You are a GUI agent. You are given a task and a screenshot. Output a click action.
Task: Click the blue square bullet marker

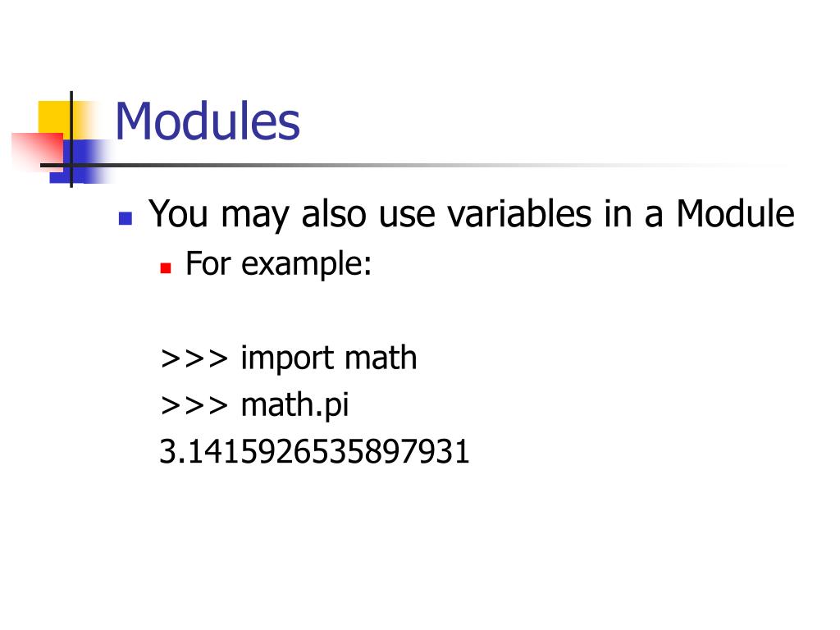[x=126, y=218]
